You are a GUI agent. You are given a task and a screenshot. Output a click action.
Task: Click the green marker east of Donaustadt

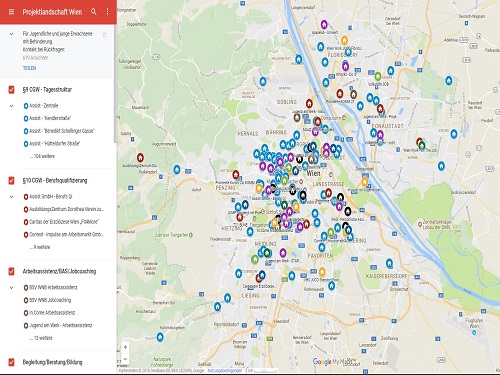[x=422, y=145]
